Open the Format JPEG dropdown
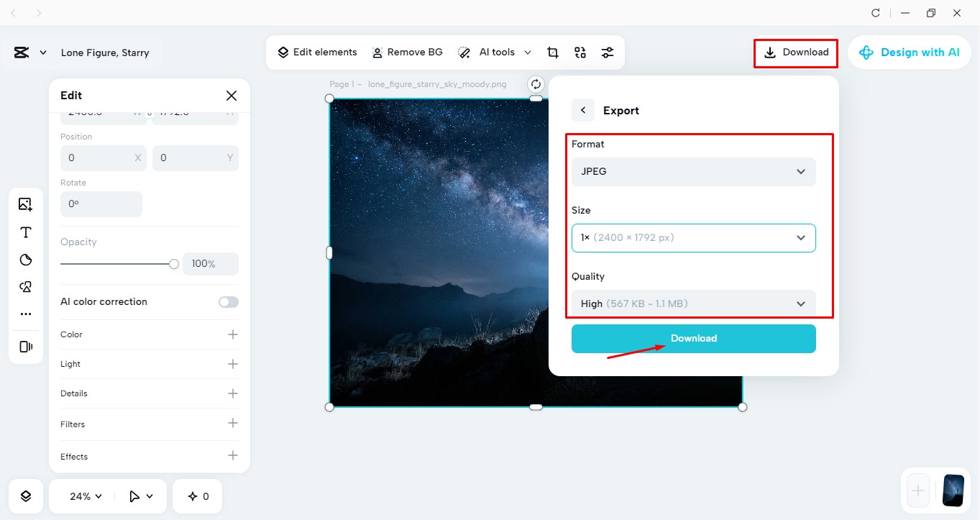This screenshot has height=520, width=980. 694,172
